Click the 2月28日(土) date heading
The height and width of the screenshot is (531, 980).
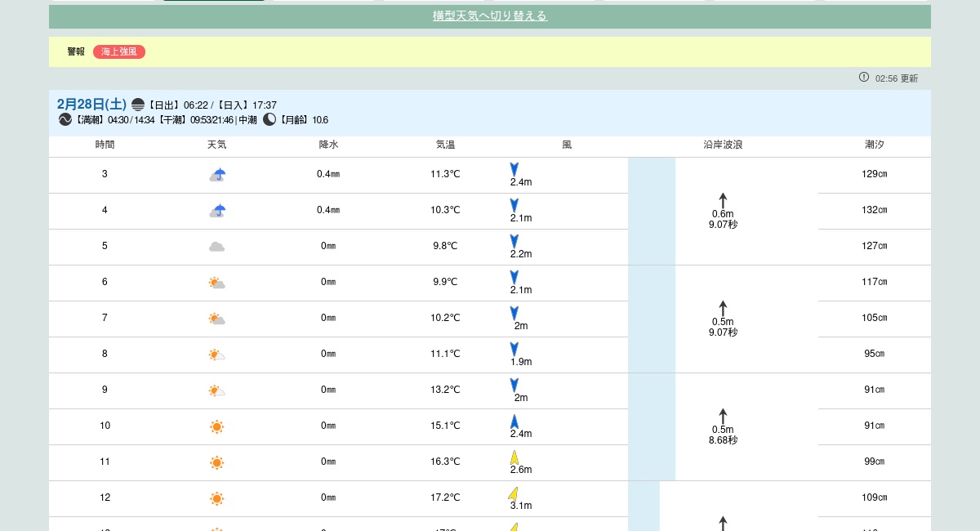click(91, 105)
